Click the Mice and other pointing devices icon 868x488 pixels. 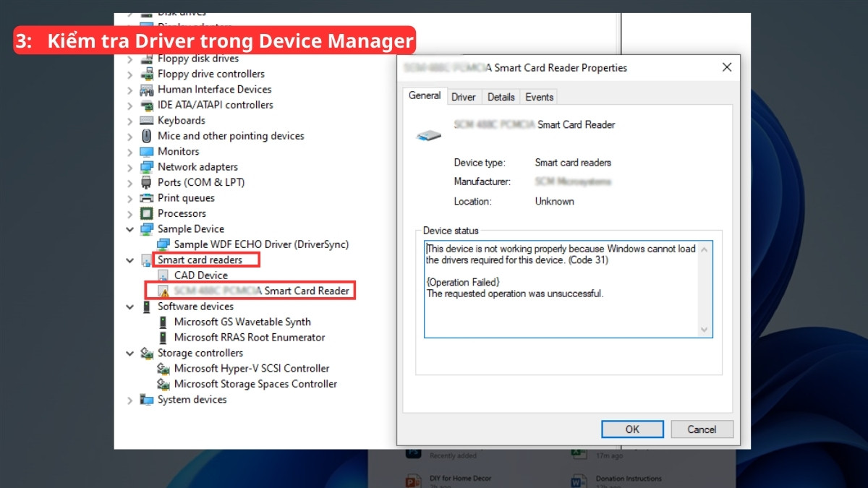(x=146, y=136)
